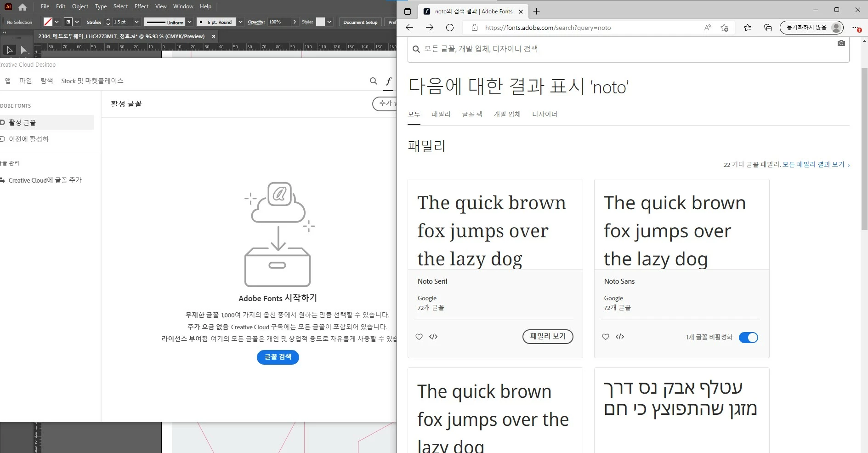The height and width of the screenshot is (453, 868).
Task: Go forward in the browser
Action: click(x=430, y=28)
